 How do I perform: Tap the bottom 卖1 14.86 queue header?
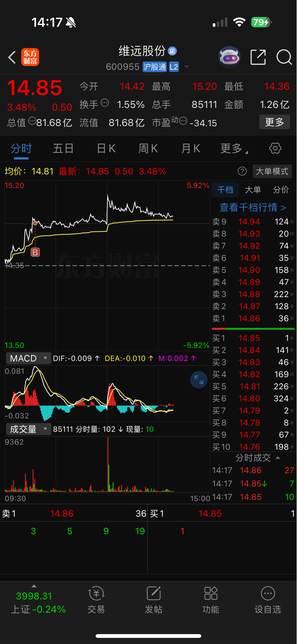point(74,514)
